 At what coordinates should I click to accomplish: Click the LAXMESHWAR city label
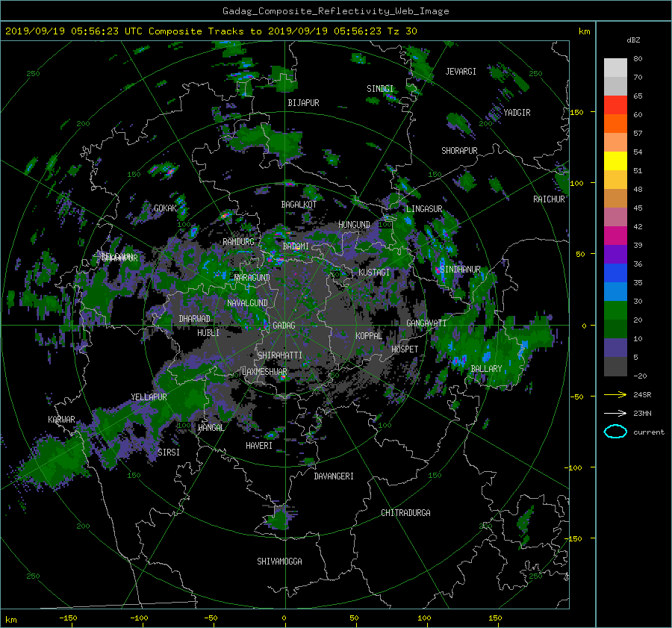click(264, 372)
